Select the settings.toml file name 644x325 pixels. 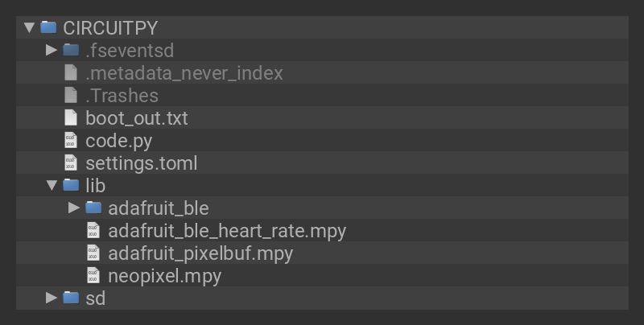point(141,163)
